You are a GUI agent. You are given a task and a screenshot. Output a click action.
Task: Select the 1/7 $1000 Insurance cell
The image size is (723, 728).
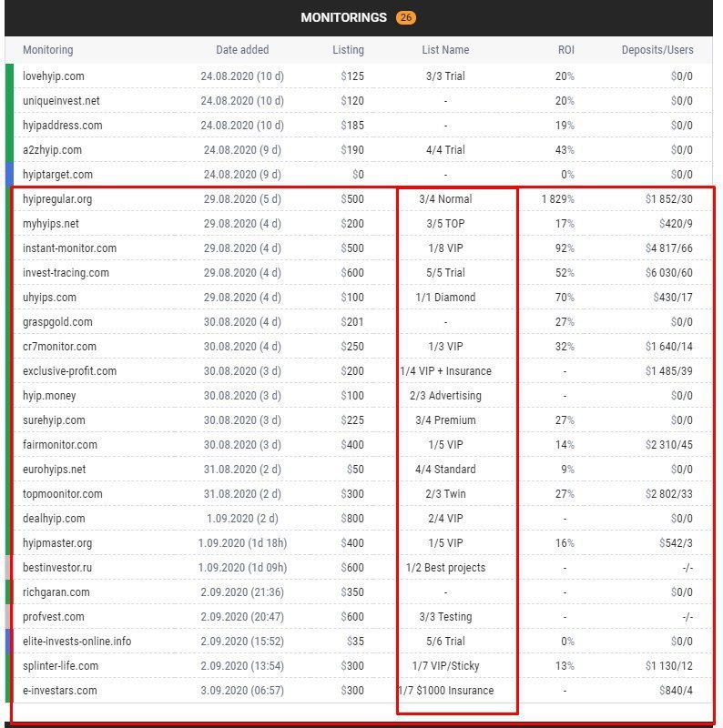446,691
